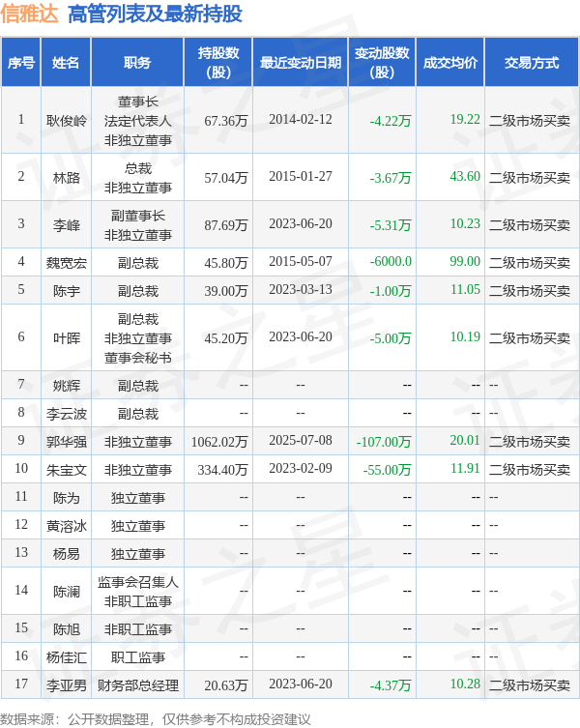Click the 最近变动日期 column header
The image size is (580, 728).
coord(301,63)
